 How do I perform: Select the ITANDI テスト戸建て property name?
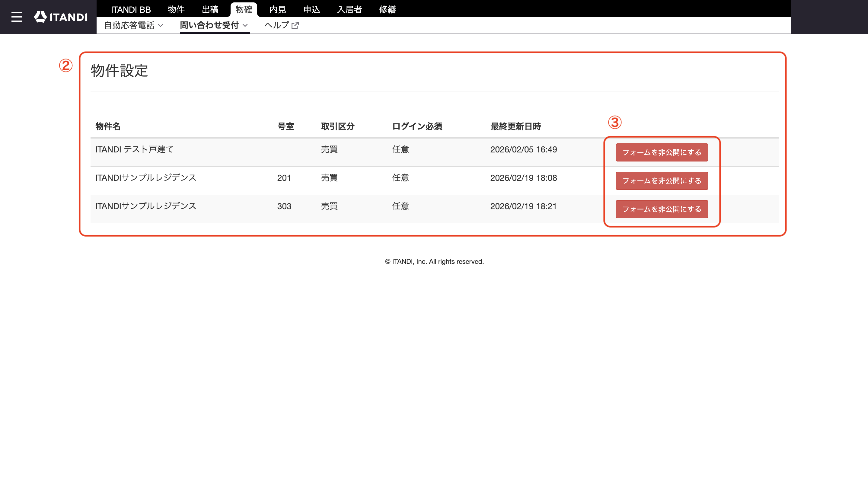134,149
